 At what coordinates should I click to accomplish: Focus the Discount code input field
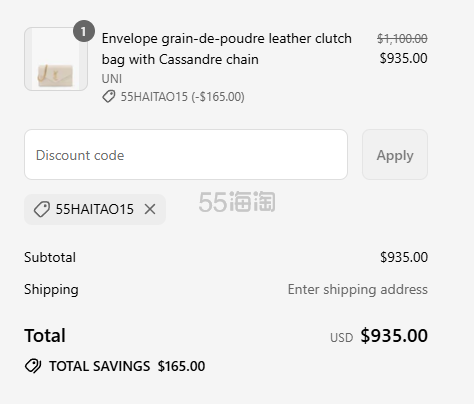pyautogui.click(x=186, y=155)
